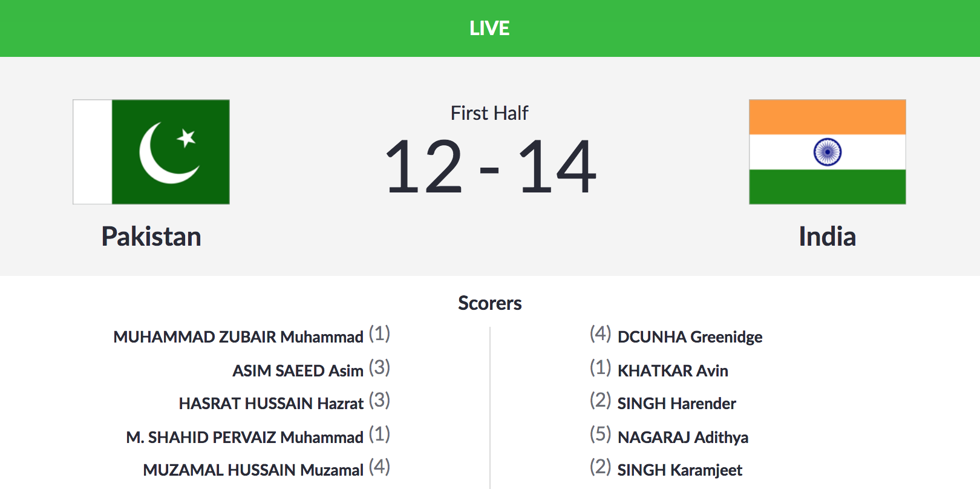Open scorer ASIM SAEED Asim
Screen dimensions: 980x489
tap(298, 371)
